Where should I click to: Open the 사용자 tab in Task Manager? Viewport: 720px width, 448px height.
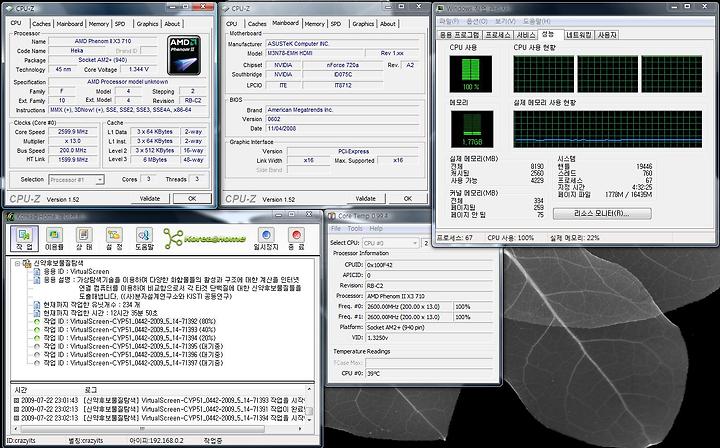point(607,35)
